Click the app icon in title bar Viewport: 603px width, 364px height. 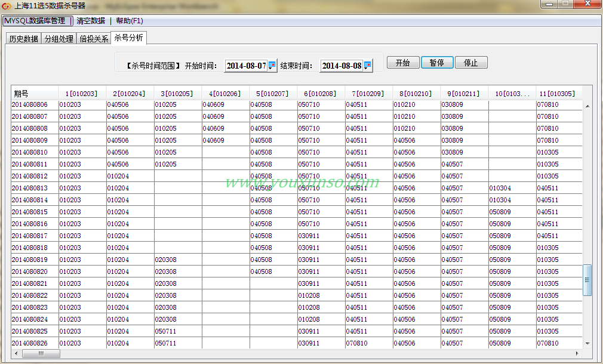(6, 6)
